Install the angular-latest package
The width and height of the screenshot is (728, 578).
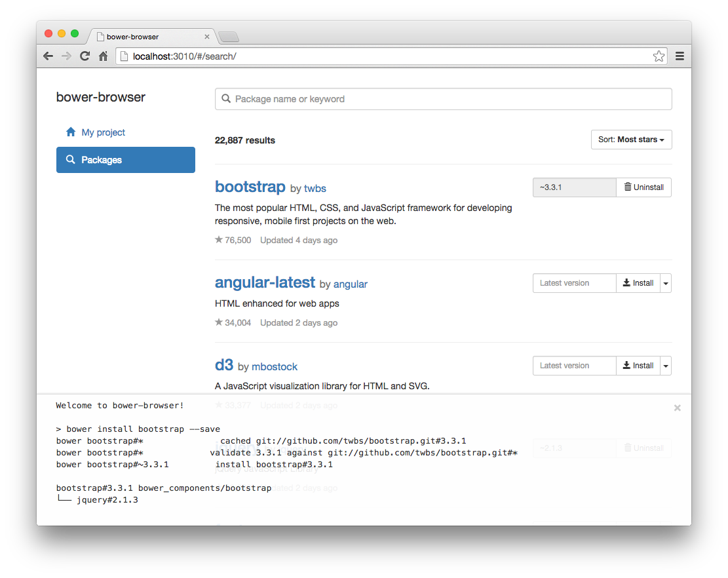coord(638,282)
